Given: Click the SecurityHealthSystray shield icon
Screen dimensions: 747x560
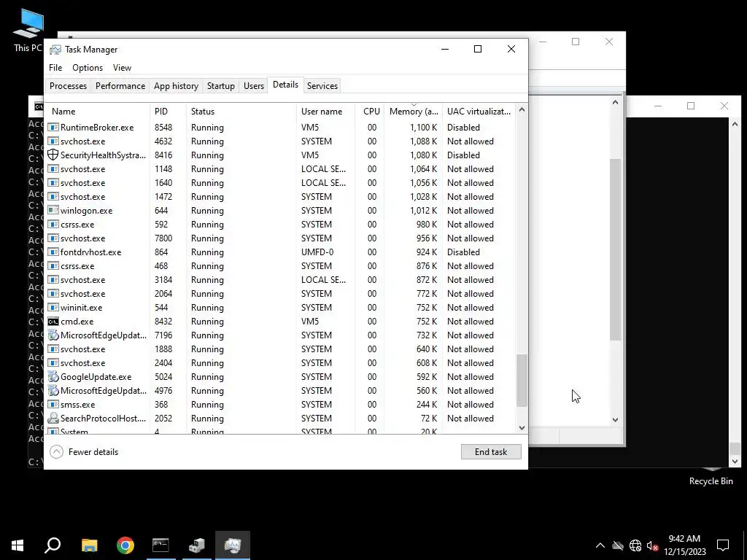Looking at the screenshot, I should (x=53, y=155).
